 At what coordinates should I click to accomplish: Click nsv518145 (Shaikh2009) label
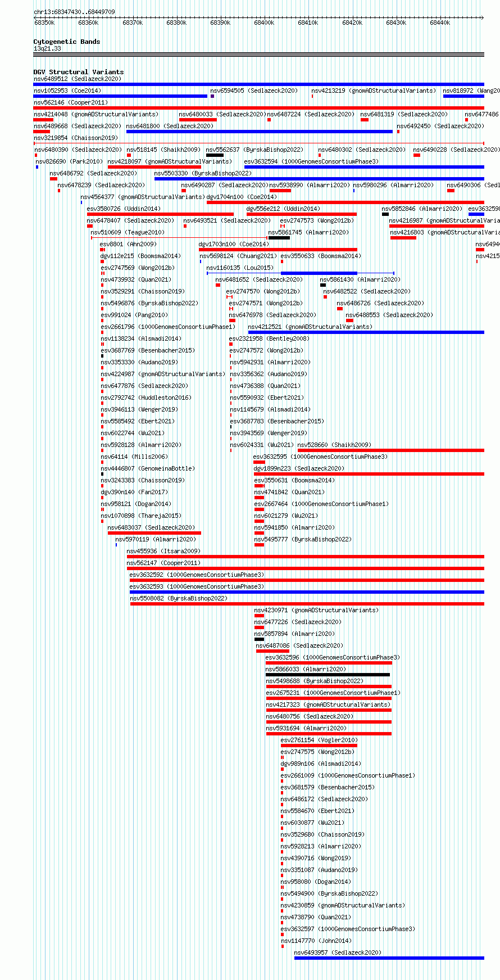(x=163, y=150)
